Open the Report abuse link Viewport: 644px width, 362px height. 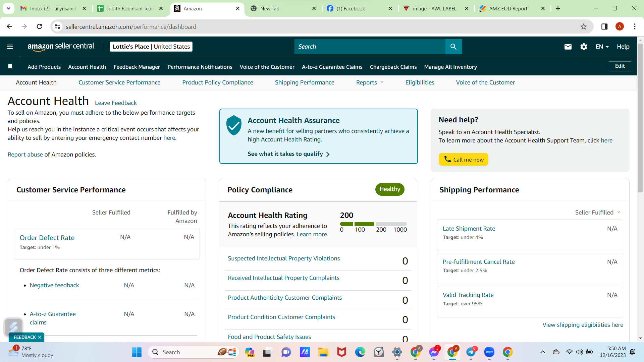click(25, 155)
